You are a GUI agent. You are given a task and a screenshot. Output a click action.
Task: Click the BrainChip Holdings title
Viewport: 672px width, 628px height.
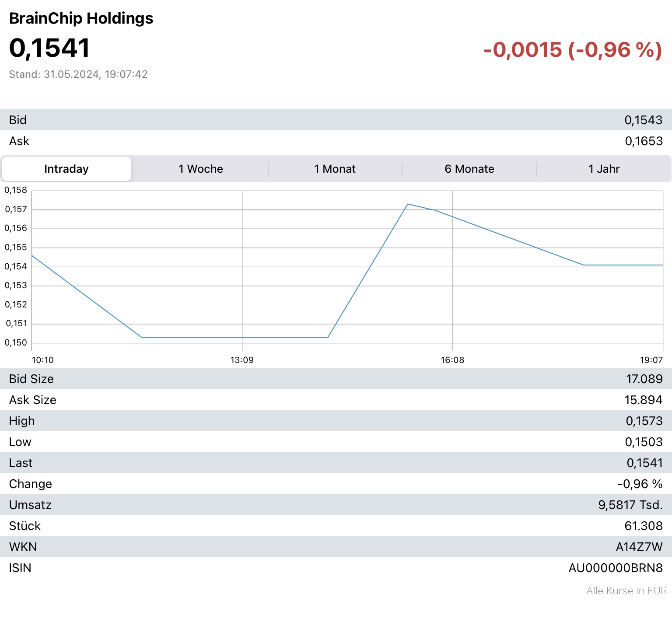pos(81,18)
